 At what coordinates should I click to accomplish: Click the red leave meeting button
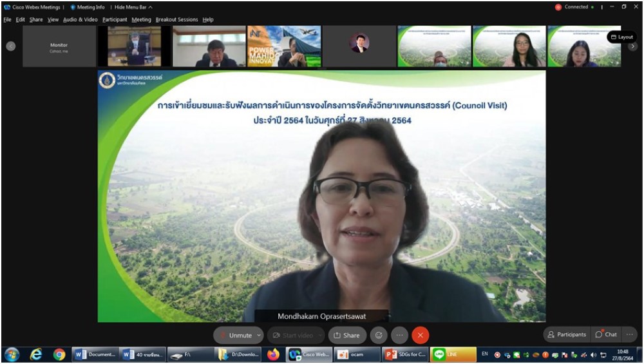pos(421,335)
